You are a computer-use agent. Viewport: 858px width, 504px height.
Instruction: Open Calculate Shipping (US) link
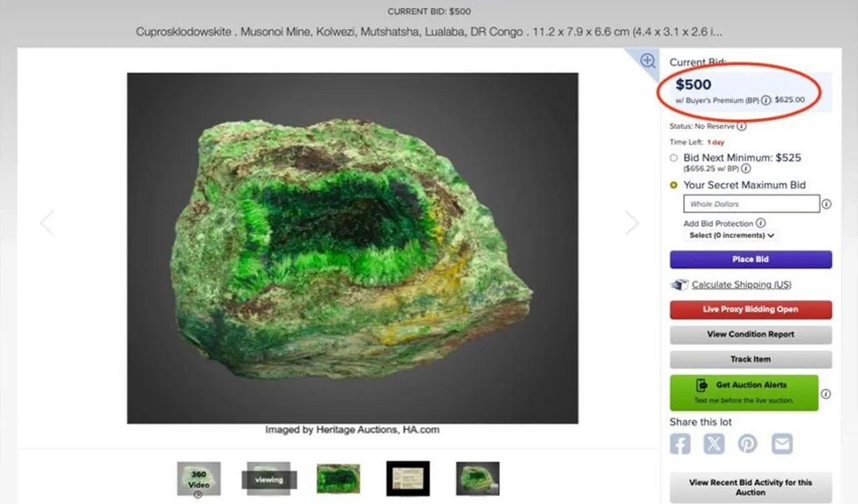[741, 285]
